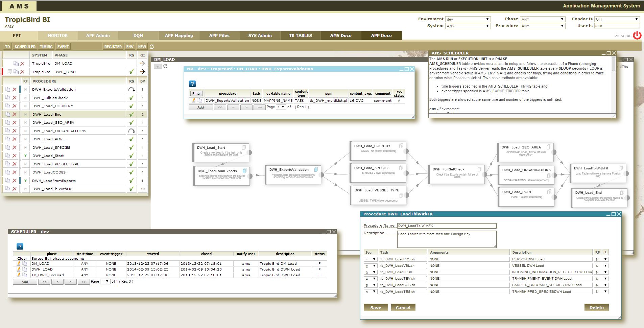Click the Filter button in MR window
The height and width of the screenshot is (328, 644).
(x=196, y=94)
